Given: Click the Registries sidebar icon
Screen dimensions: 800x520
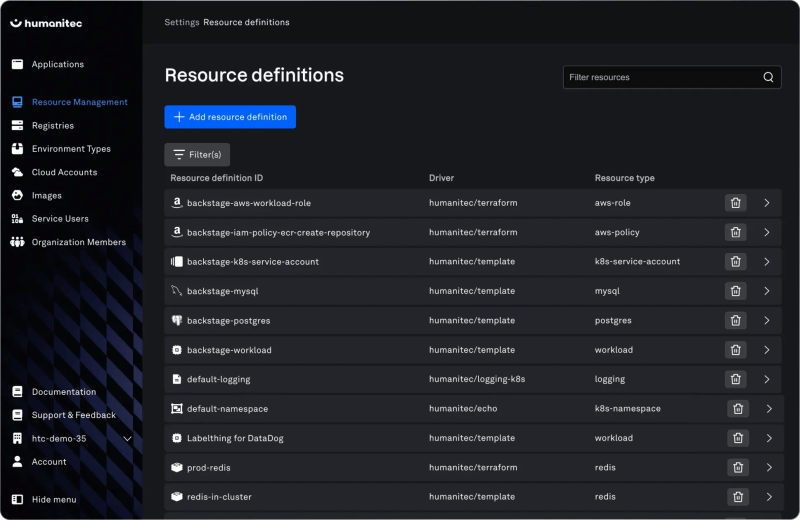Looking at the screenshot, I should coord(17,125).
